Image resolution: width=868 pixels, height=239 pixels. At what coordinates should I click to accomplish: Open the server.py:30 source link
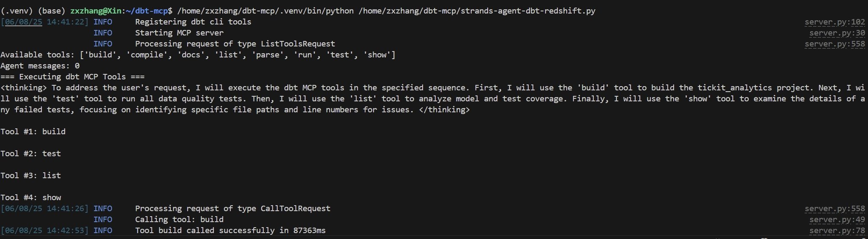[837, 33]
